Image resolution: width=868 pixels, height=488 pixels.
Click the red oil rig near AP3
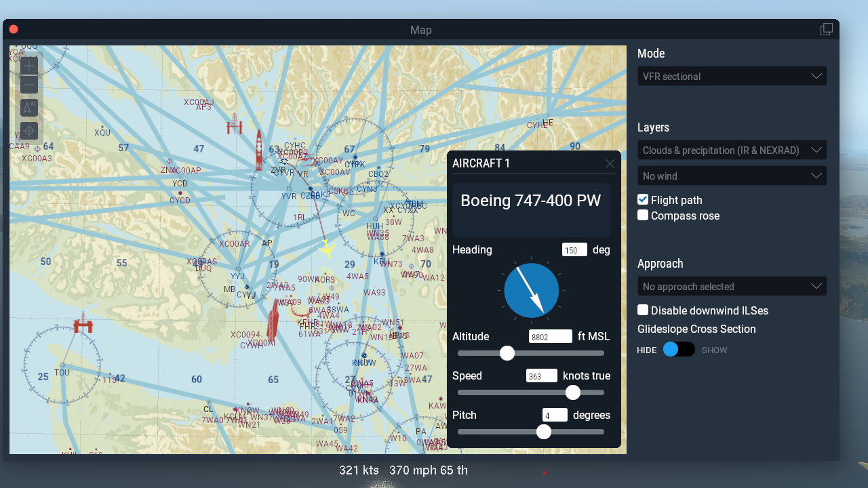[x=235, y=123]
